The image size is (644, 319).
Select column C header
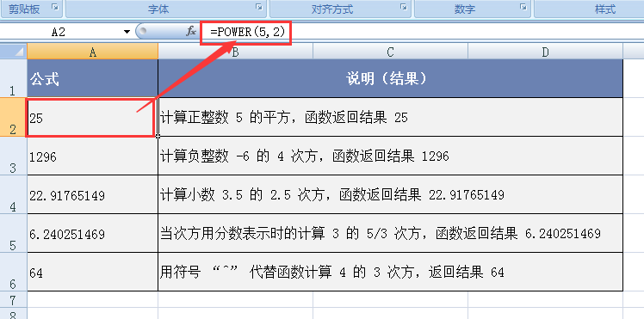click(x=390, y=52)
